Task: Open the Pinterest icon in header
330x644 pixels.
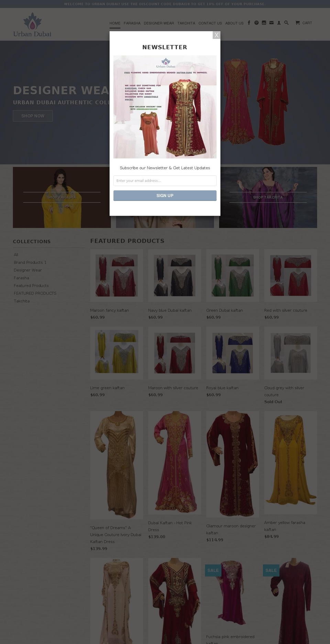Action: pyautogui.click(x=256, y=23)
